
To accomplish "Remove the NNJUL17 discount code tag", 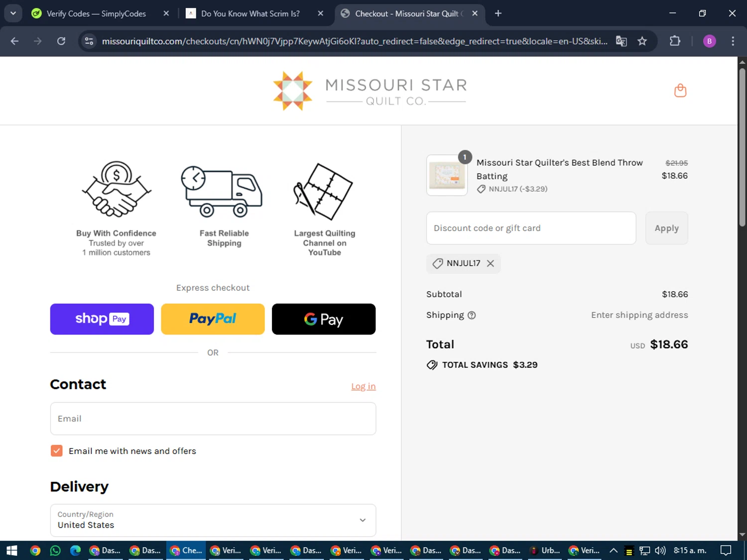I will tap(491, 263).
